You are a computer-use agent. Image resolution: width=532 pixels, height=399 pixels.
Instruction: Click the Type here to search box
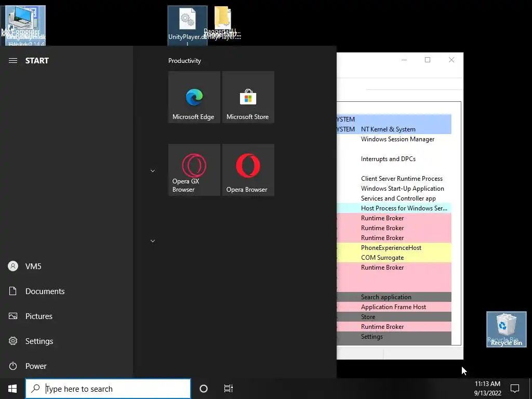108,389
